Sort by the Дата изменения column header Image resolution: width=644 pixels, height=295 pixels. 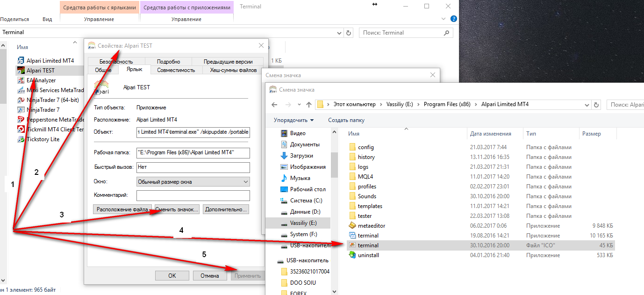[495, 134]
